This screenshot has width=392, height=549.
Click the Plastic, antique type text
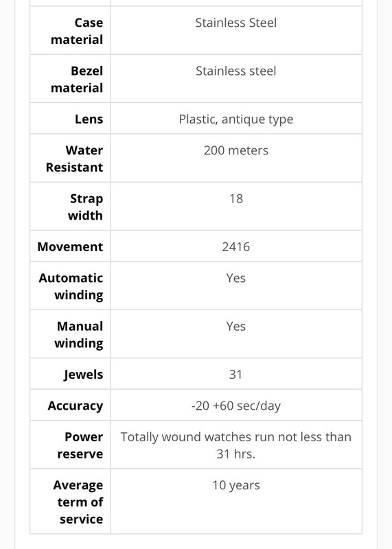235,119
